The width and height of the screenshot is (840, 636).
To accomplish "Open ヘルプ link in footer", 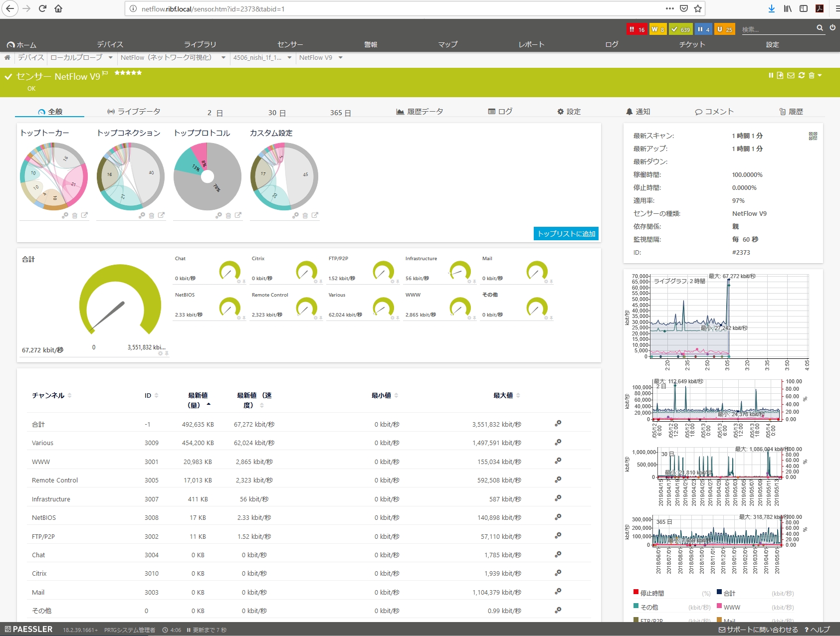I will [818, 630].
